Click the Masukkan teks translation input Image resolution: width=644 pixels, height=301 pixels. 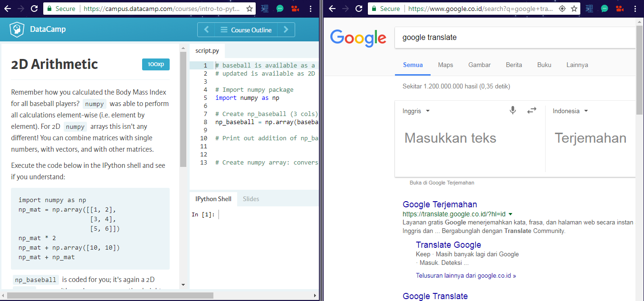click(450, 138)
